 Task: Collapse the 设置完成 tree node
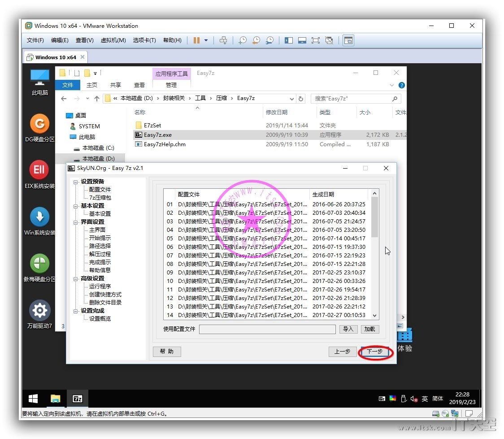point(75,311)
